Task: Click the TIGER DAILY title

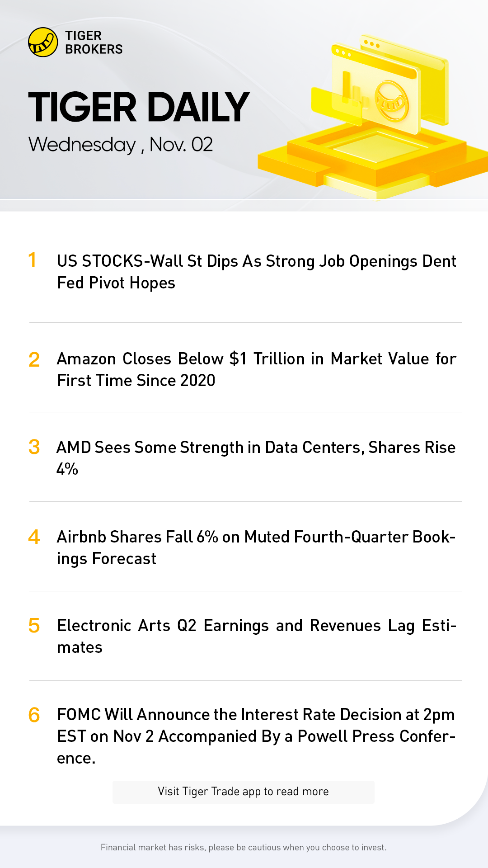Action: coord(139,108)
